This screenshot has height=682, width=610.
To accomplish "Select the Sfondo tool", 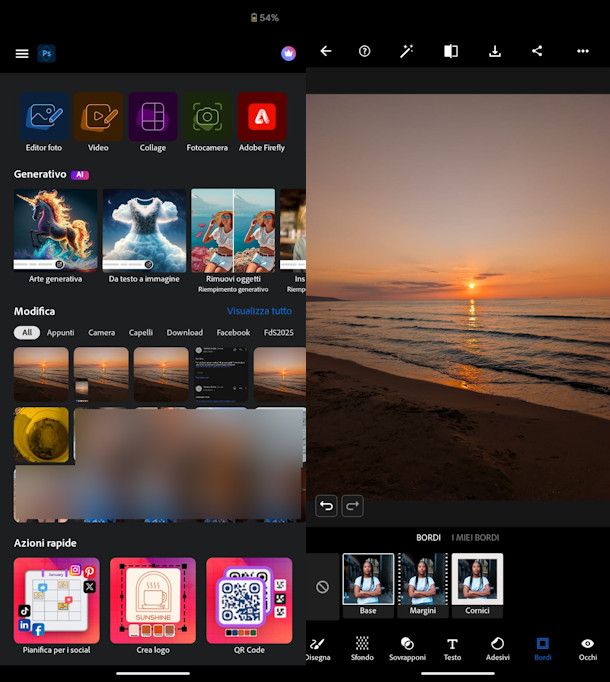I will coord(362,649).
